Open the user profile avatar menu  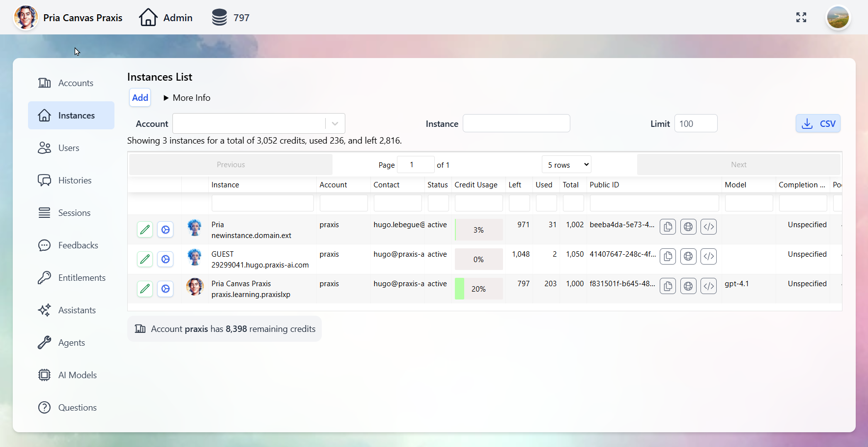[838, 18]
